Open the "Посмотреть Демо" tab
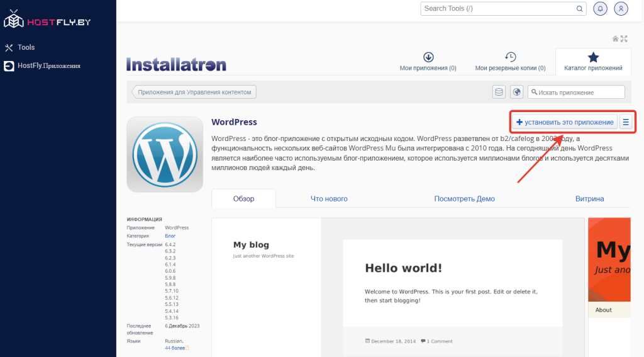The width and height of the screenshot is (644, 357). pyautogui.click(x=464, y=198)
